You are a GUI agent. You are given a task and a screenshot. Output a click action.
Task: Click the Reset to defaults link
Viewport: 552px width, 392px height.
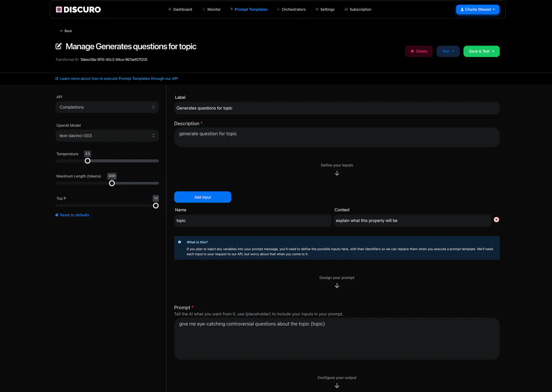[x=72, y=215]
